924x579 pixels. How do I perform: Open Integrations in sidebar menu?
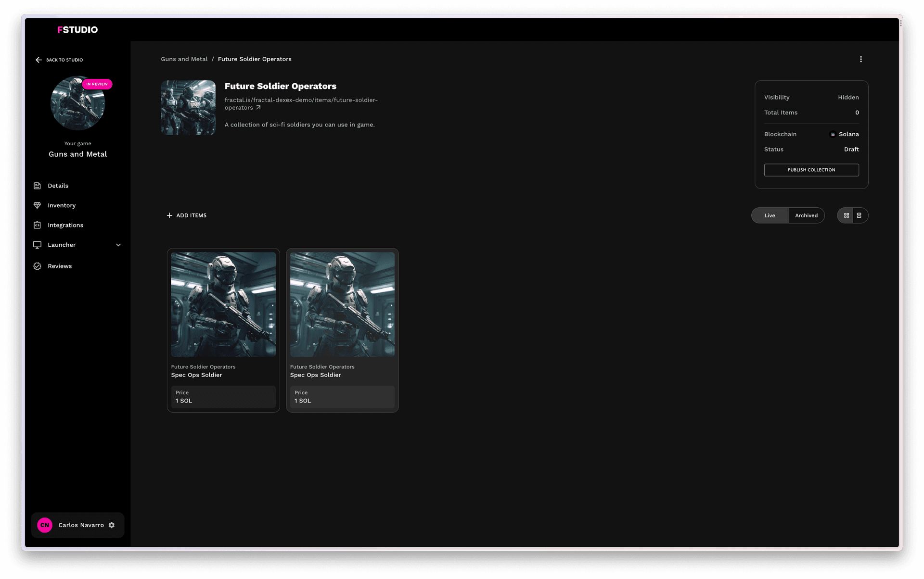65,225
